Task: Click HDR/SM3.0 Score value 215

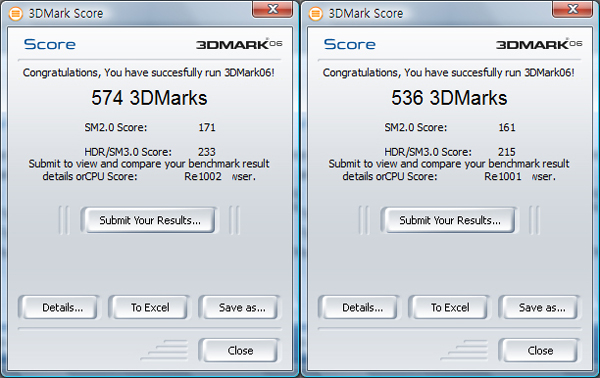Action: pos(507,152)
